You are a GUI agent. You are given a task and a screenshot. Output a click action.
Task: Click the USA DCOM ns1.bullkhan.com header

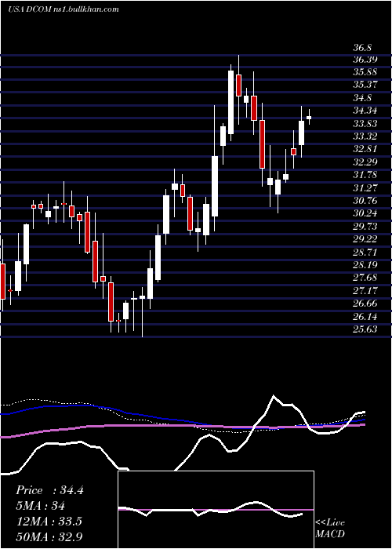(x=63, y=9)
